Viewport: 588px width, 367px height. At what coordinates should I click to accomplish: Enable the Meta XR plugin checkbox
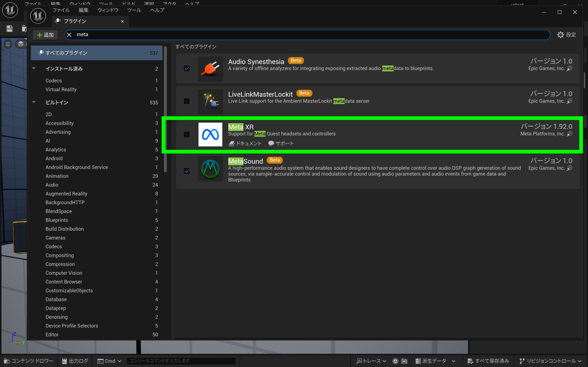[x=187, y=134]
